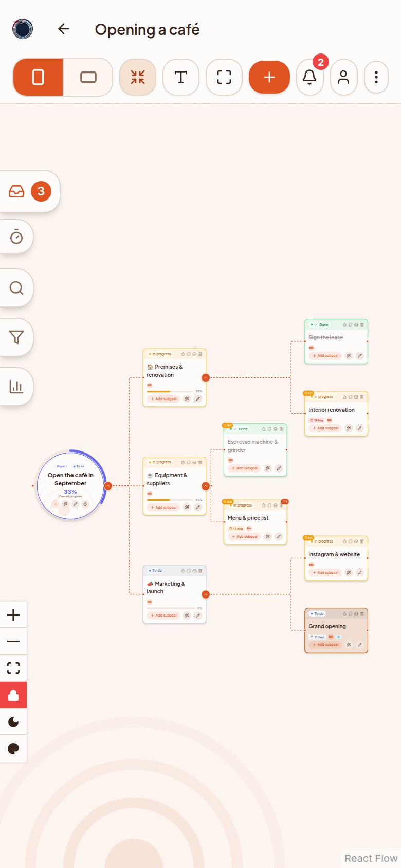Open the React Flow attribution link
This screenshot has height=868, width=401.
click(x=371, y=858)
